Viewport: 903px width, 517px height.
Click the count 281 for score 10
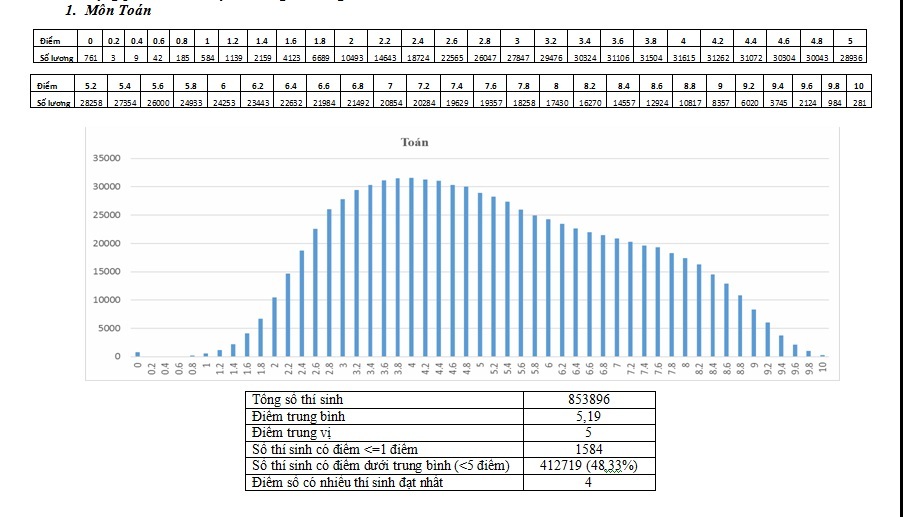click(858, 102)
